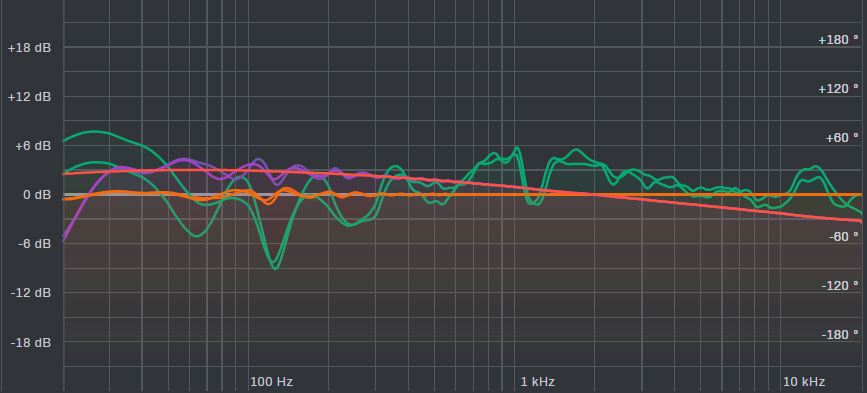
Task: Click the +12 dB gain axis label
Action: click(29, 97)
